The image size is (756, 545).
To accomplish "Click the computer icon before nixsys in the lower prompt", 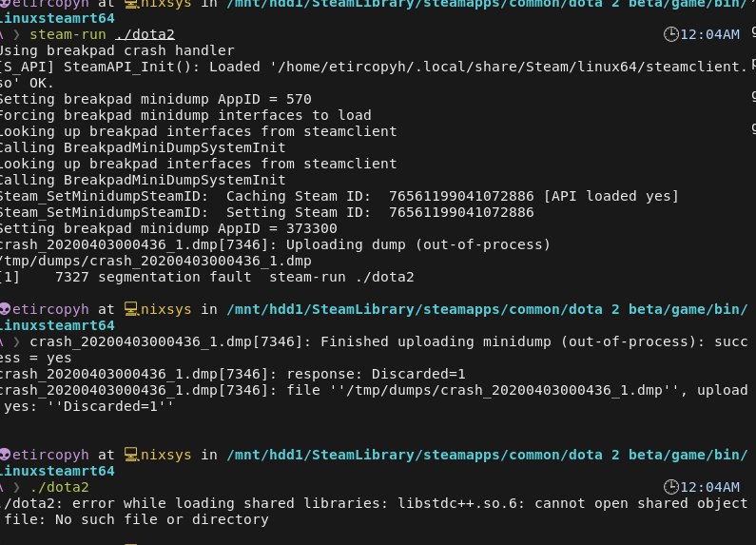I will pos(131,455).
